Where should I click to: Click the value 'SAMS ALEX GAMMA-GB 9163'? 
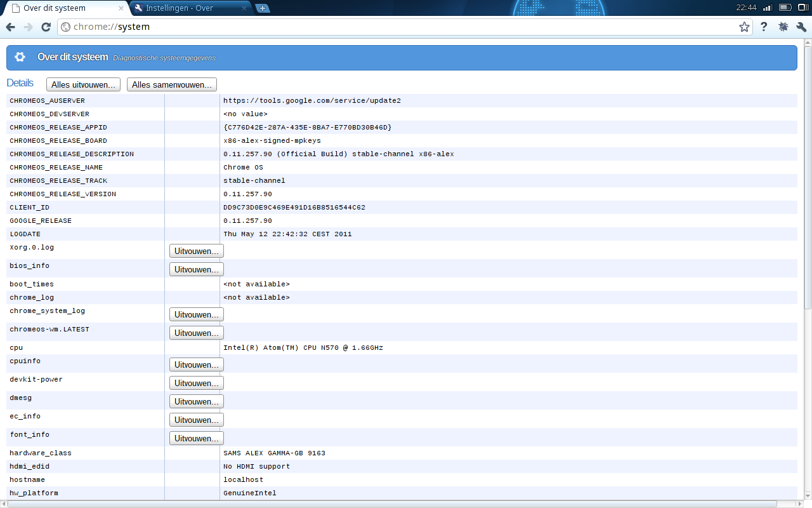(x=274, y=453)
